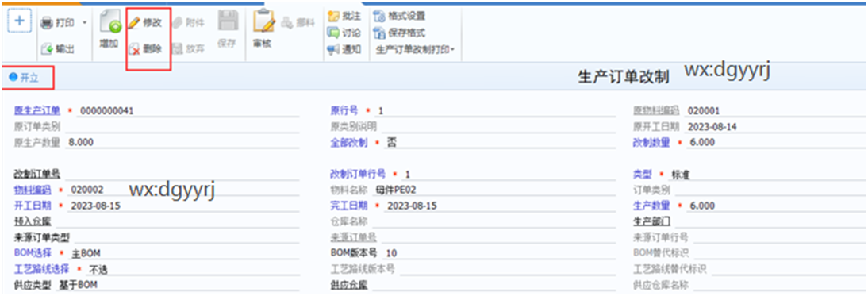The width and height of the screenshot is (868, 296).
Task: Click the 开立 status indicator
Action: (25, 78)
